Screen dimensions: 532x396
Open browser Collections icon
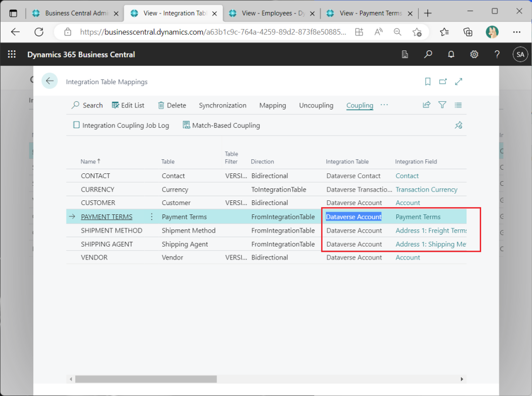468,32
